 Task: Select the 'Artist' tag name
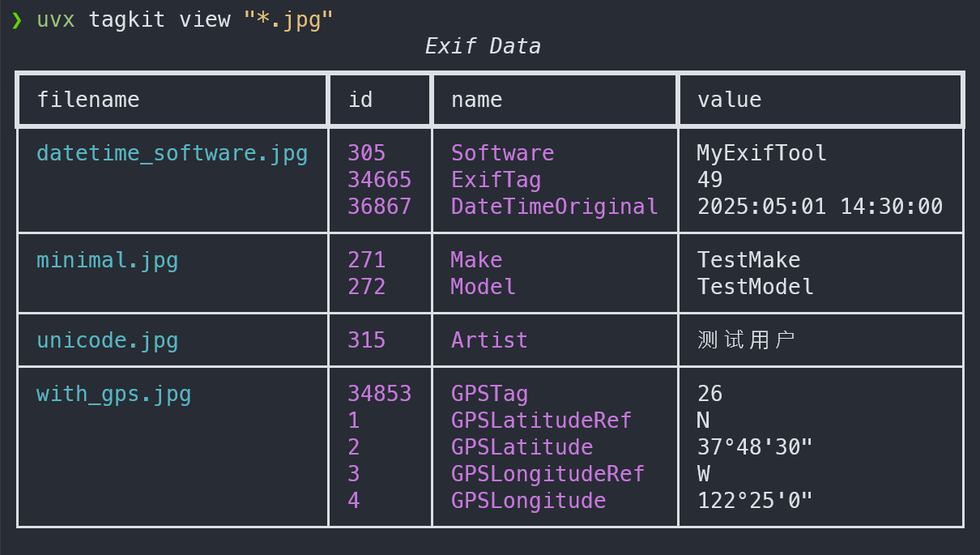point(489,340)
